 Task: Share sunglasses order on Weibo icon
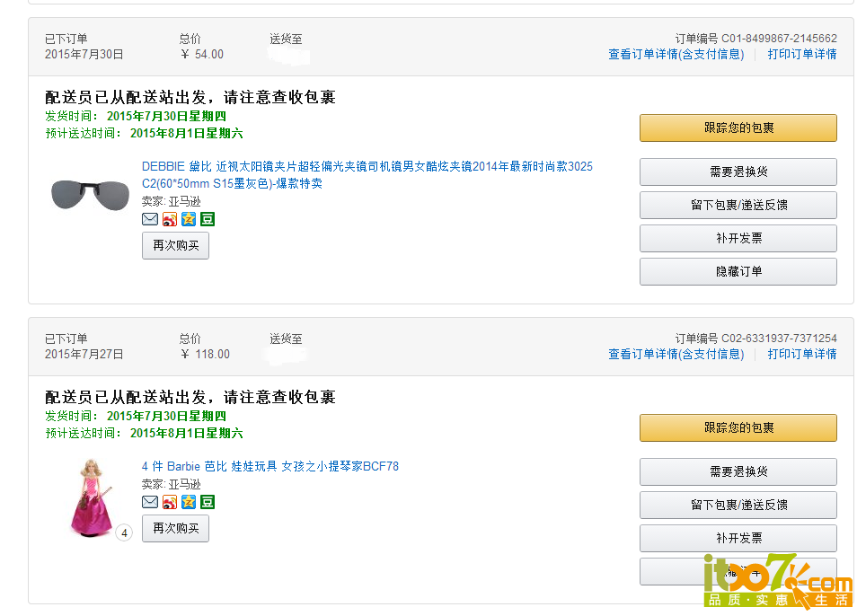click(170, 219)
